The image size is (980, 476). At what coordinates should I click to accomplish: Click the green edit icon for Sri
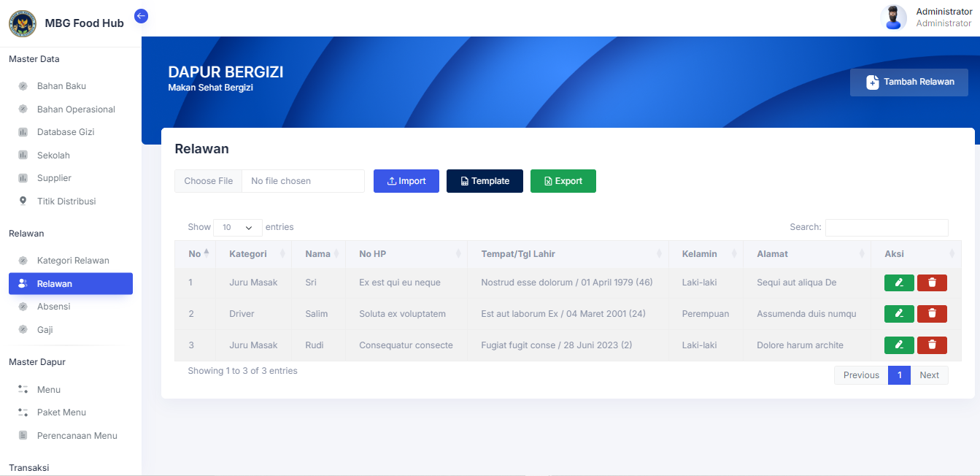click(x=899, y=283)
